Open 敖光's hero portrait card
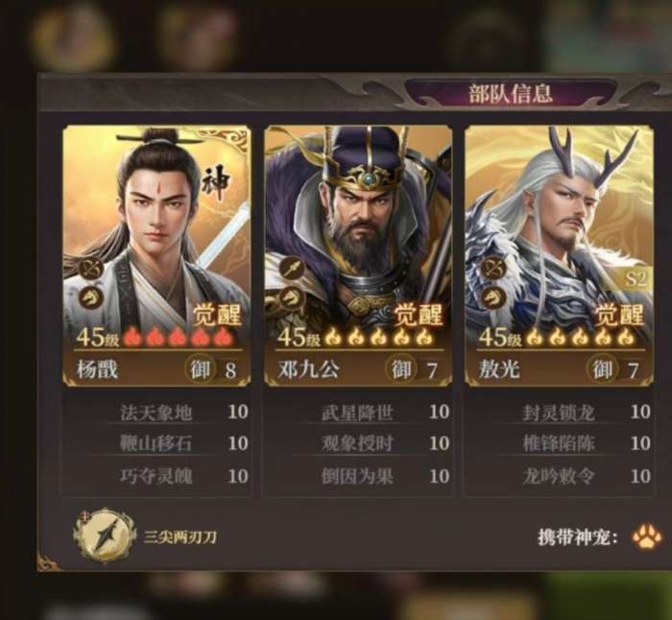Screen dimensions: 672x620 [559, 256]
